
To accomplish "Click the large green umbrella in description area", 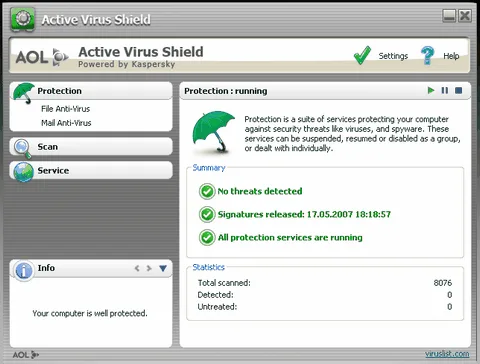I will 213,132.
